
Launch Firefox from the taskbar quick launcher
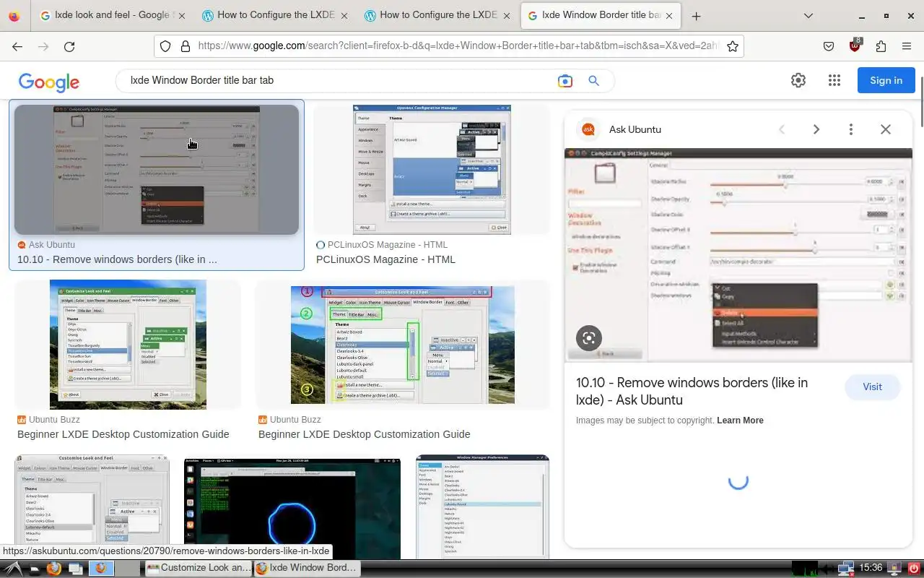coord(53,569)
